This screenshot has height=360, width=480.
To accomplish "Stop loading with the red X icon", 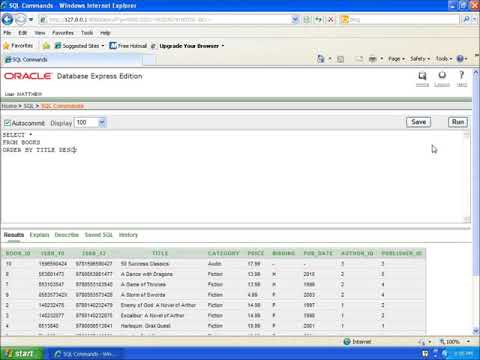I will 331,20.
